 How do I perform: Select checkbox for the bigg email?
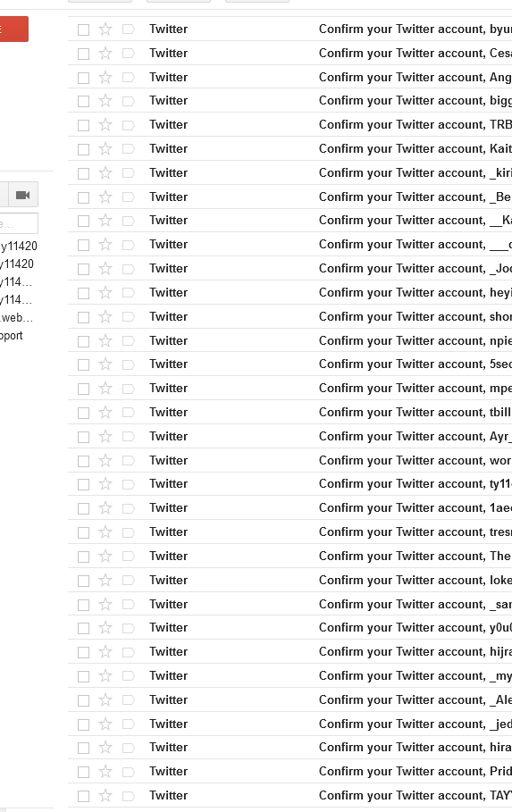point(83,101)
